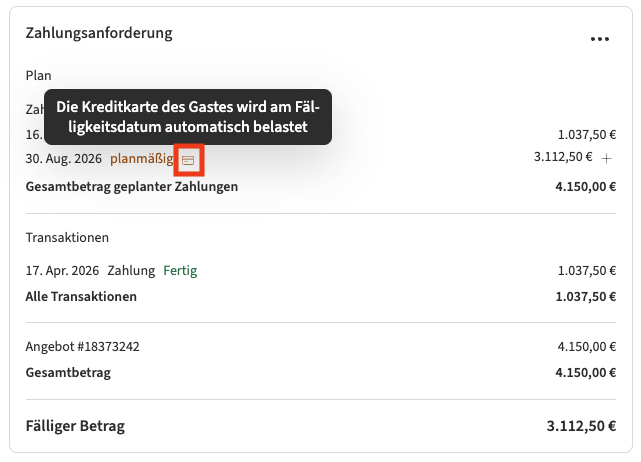The image size is (641, 462).
Task: Click the 4.150,00 € Angebot amount
Action: 587,347
